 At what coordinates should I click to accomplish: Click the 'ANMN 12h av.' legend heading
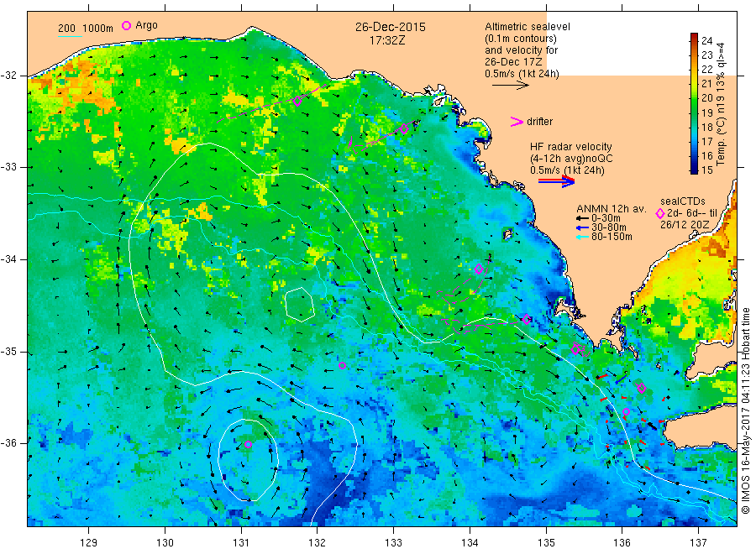click(x=612, y=209)
